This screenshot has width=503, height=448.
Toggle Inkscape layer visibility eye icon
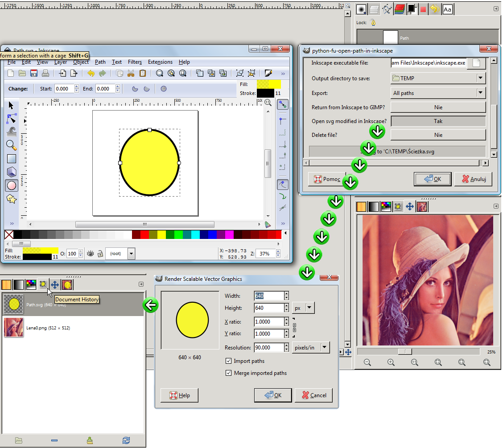91,254
